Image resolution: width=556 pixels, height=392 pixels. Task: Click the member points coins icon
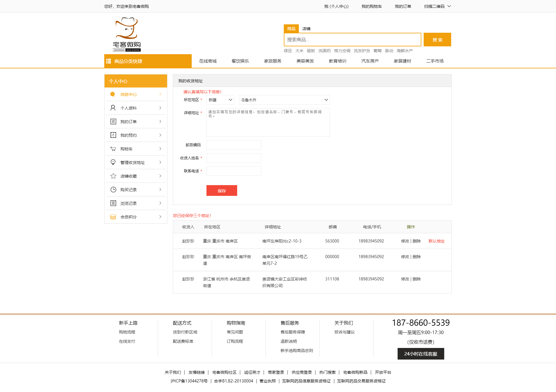[x=113, y=217]
